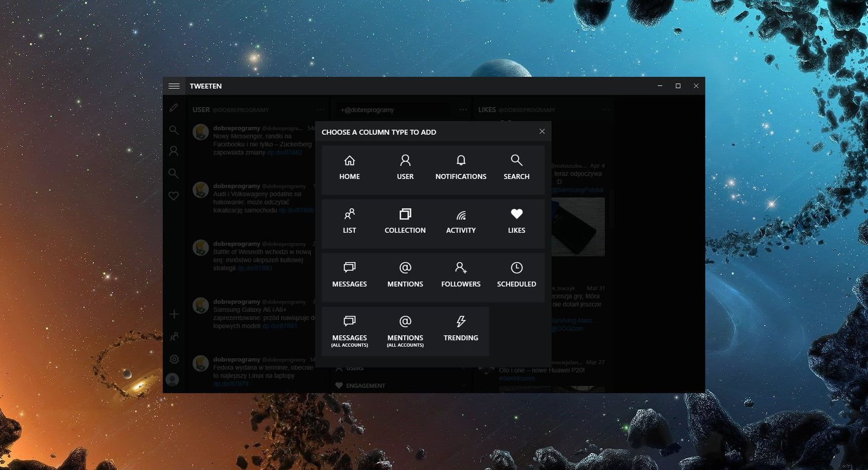Viewport: 868px width, 470px height.
Task: Open the dp.do/87886 link
Action: (x=296, y=210)
